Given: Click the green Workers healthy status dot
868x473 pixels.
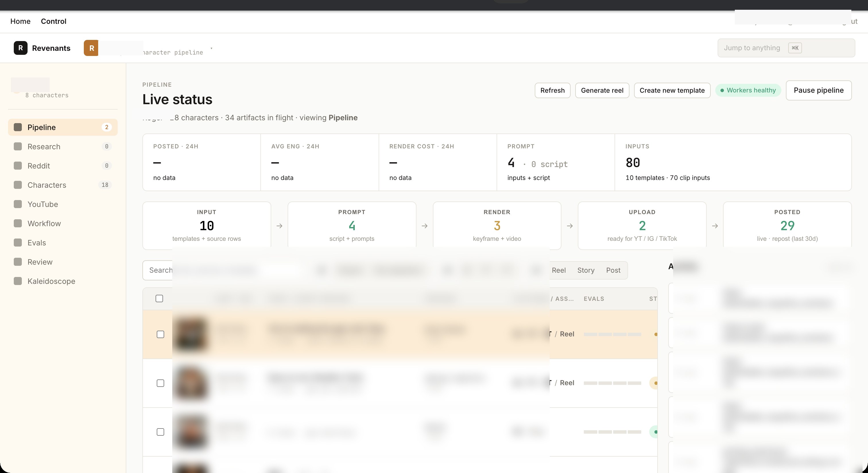Looking at the screenshot, I should point(722,90).
